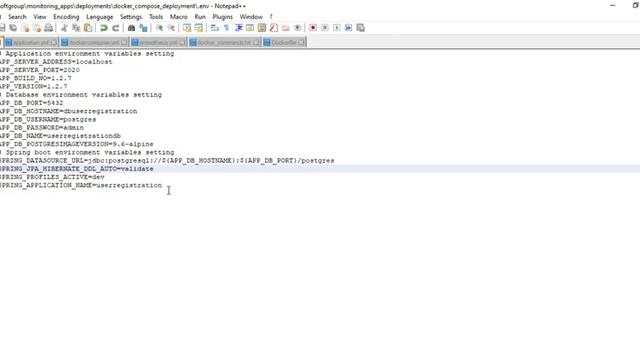Open the Replace dialog icon

coord(143,28)
